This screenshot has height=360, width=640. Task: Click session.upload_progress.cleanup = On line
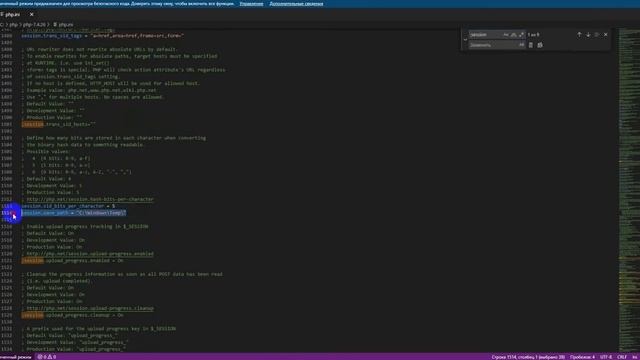72,315
